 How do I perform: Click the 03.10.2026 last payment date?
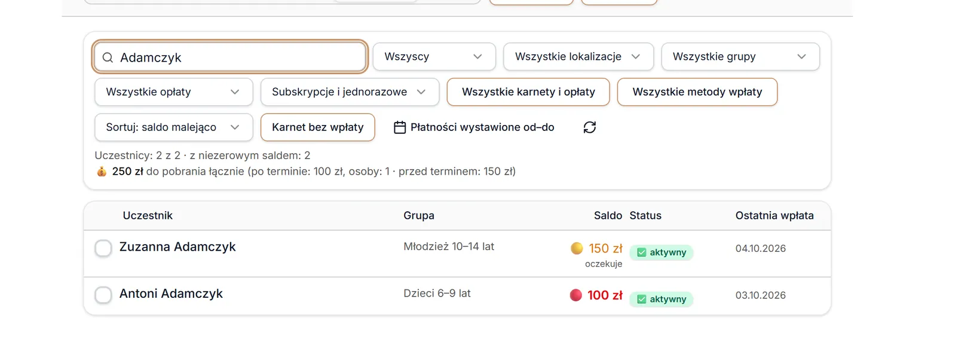[761, 295]
